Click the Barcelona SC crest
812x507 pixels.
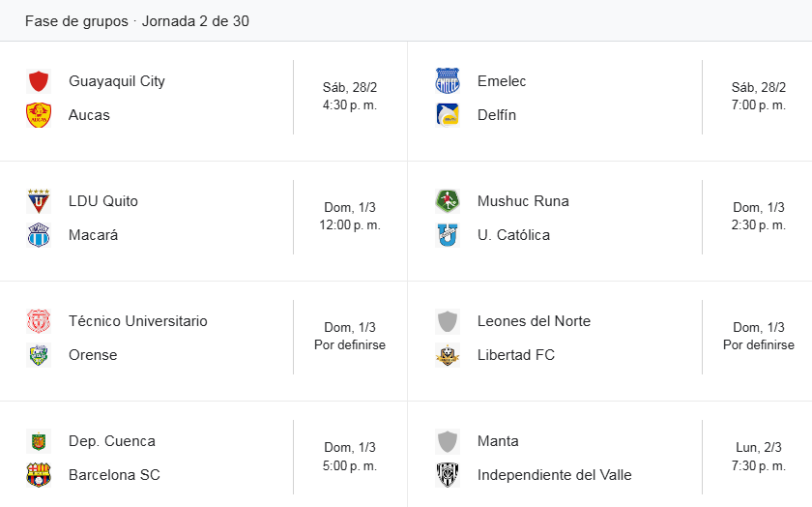(39, 475)
